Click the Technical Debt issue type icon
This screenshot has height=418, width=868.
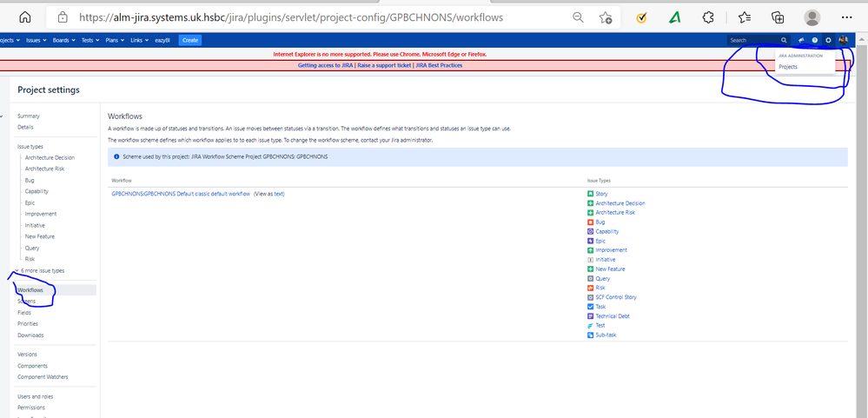(590, 316)
